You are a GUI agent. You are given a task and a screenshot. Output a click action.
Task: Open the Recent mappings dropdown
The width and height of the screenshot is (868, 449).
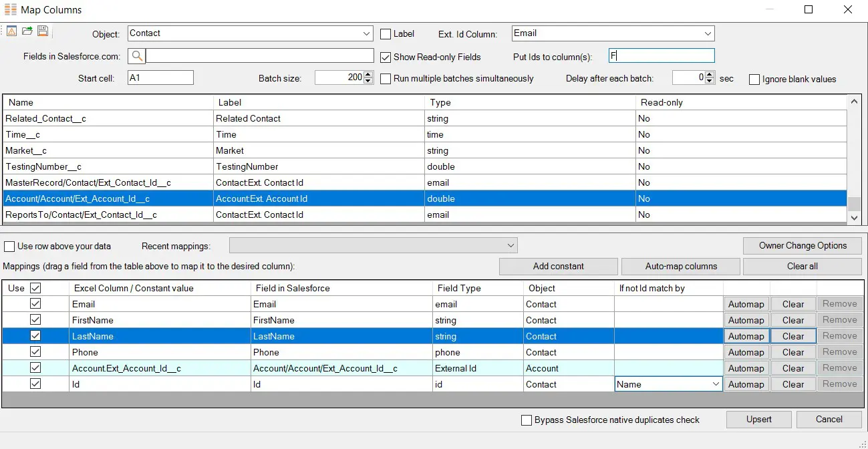point(511,246)
